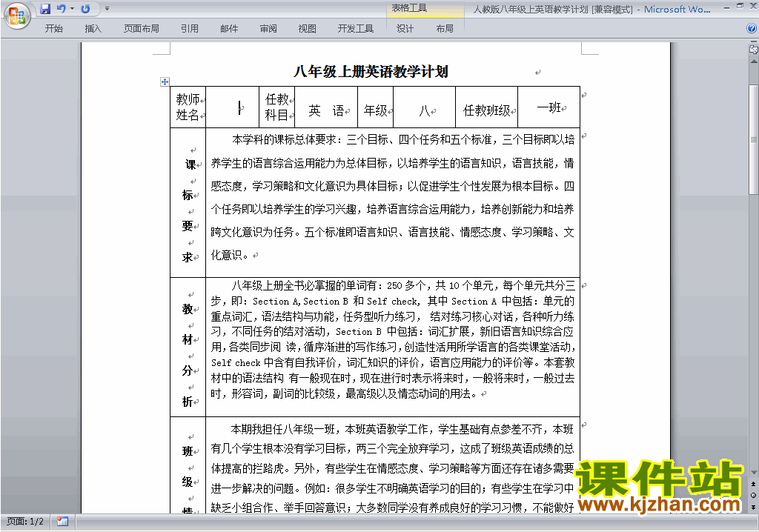Click the document title 八年级上册英语教学计划
Viewport: 759px width, 532px height.
(371, 72)
